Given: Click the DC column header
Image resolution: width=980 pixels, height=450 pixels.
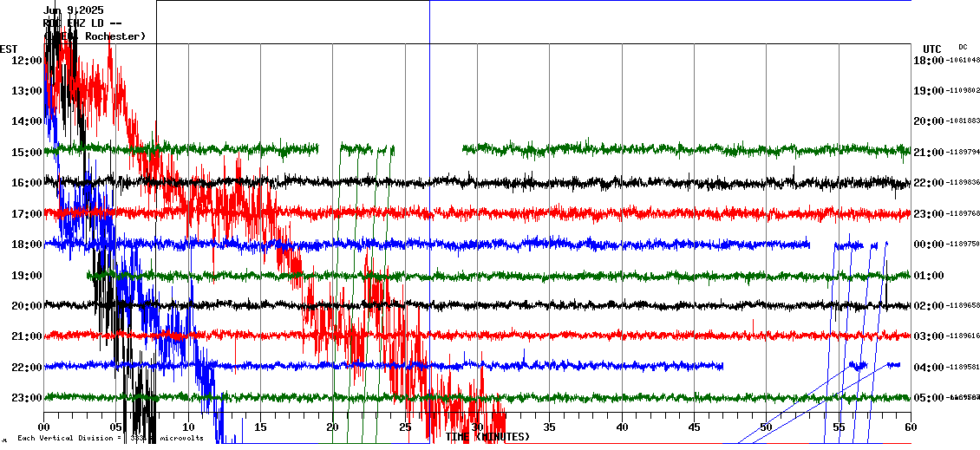Looking at the screenshot, I should pos(963,47).
